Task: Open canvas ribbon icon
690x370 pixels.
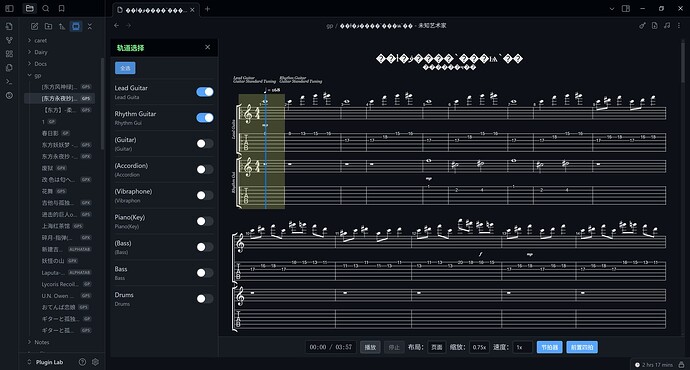Action: coord(9,54)
